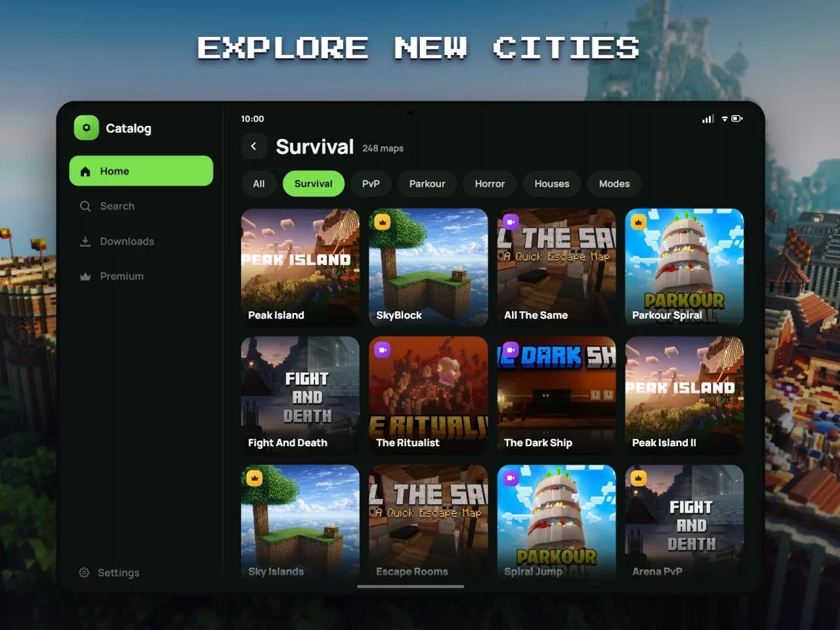Click the Catalog title text

[x=129, y=128]
